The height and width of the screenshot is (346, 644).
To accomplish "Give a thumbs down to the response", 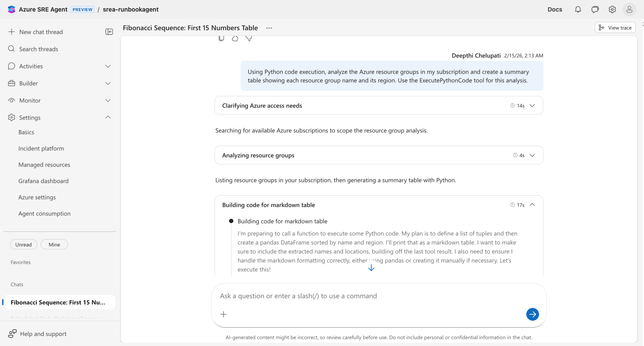I will click(x=249, y=38).
